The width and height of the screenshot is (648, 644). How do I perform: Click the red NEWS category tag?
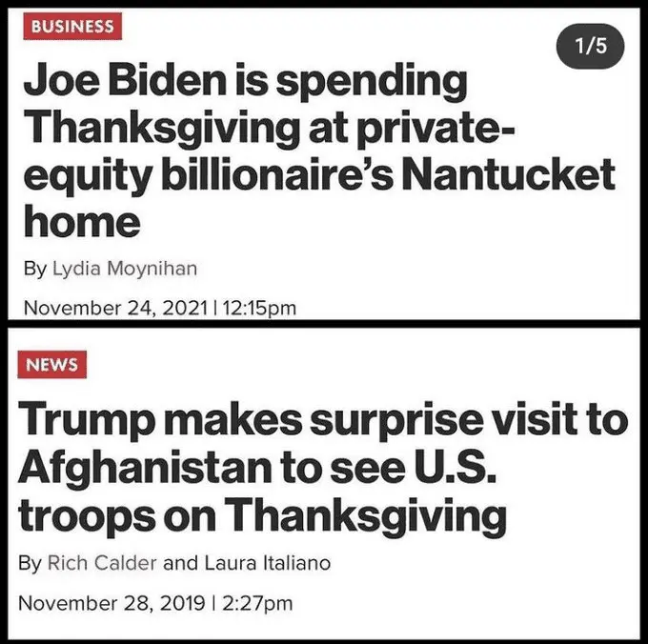[x=52, y=364]
